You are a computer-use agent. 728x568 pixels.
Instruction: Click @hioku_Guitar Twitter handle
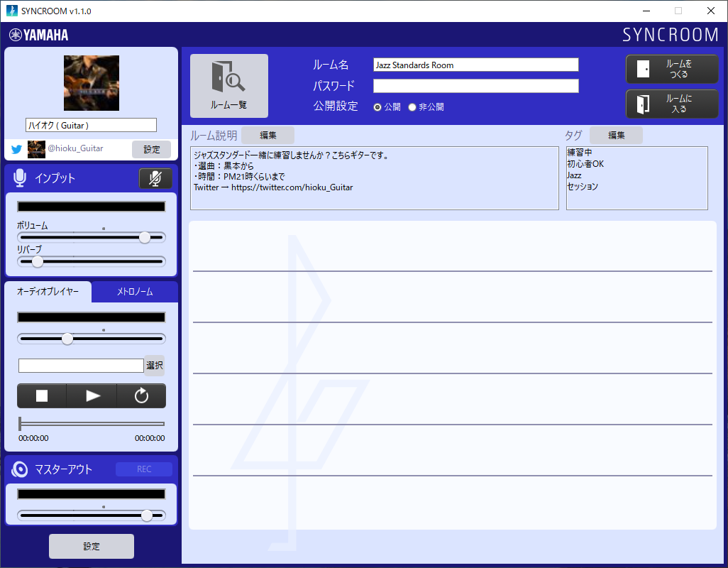(x=75, y=148)
